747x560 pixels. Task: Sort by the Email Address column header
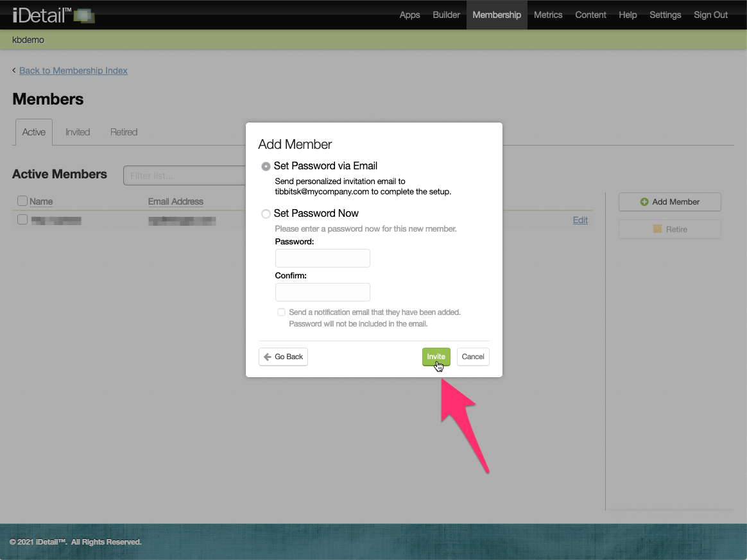pyautogui.click(x=176, y=201)
